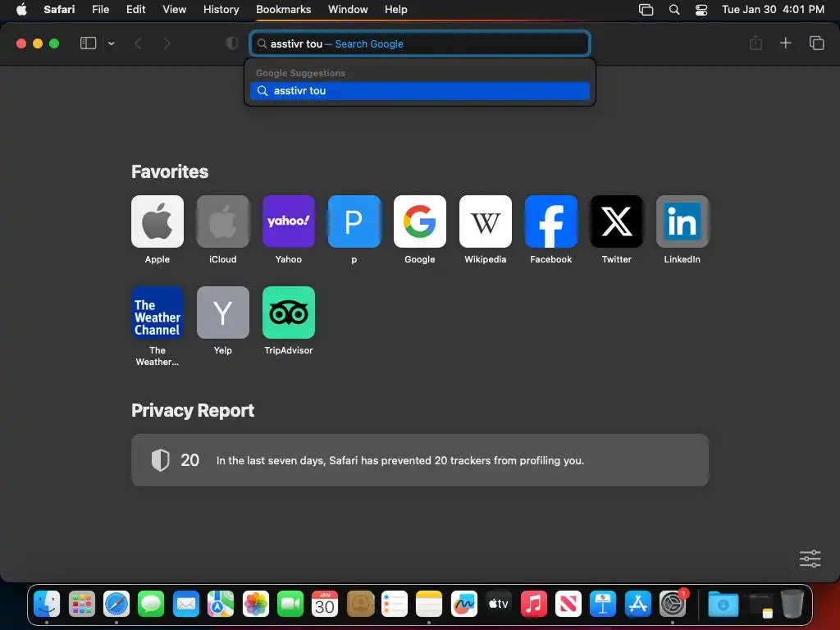Open the History menu
840x630 pixels.
click(221, 9)
